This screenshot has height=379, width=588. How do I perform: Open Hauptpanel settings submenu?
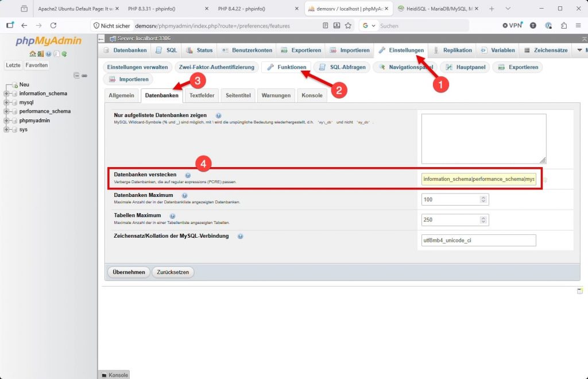[465, 67]
